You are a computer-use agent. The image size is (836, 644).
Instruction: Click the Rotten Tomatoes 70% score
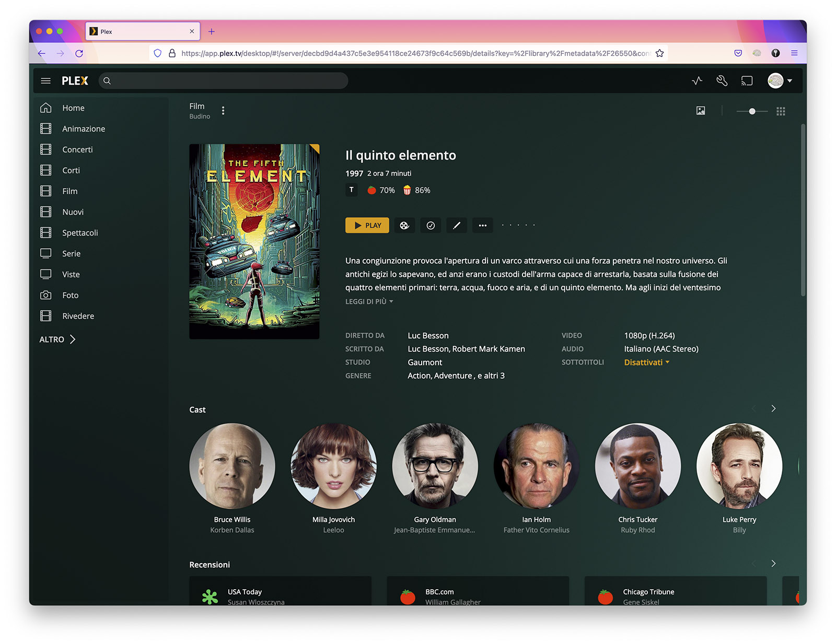pyautogui.click(x=381, y=191)
